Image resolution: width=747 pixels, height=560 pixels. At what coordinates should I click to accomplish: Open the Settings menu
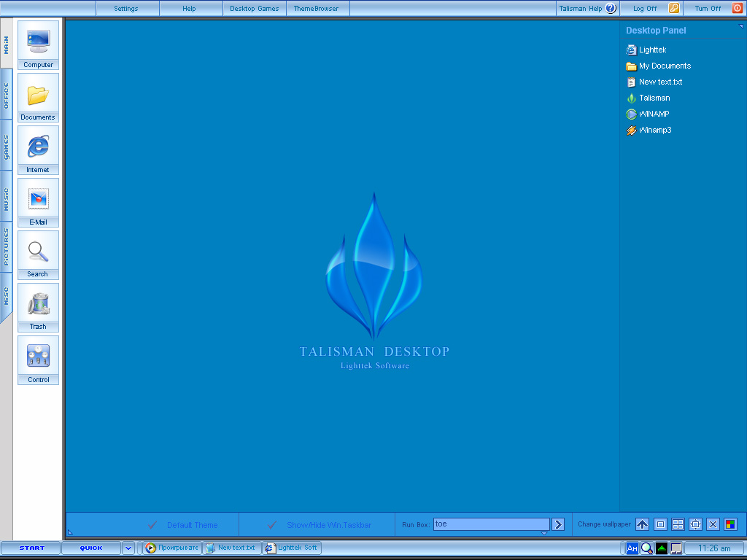click(x=127, y=9)
